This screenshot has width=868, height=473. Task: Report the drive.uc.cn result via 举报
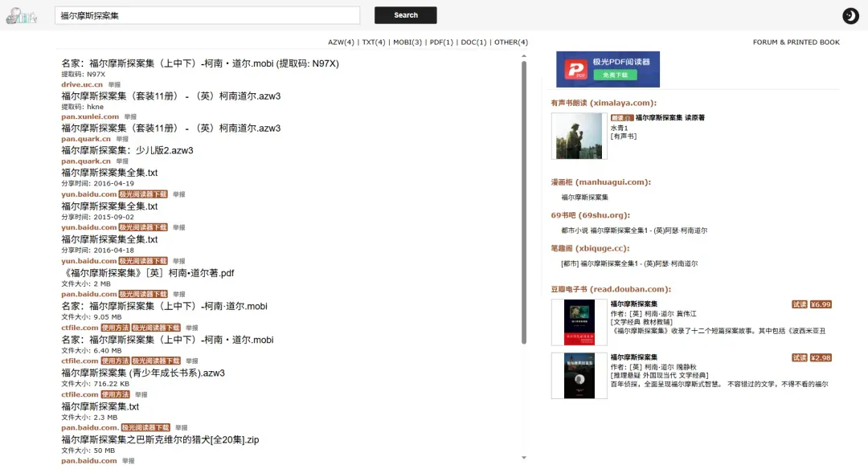pos(115,84)
